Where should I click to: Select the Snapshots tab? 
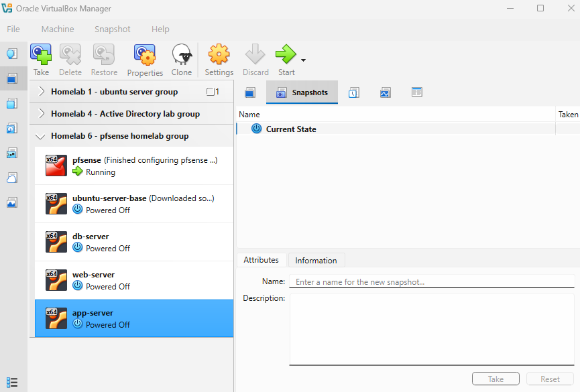[302, 92]
